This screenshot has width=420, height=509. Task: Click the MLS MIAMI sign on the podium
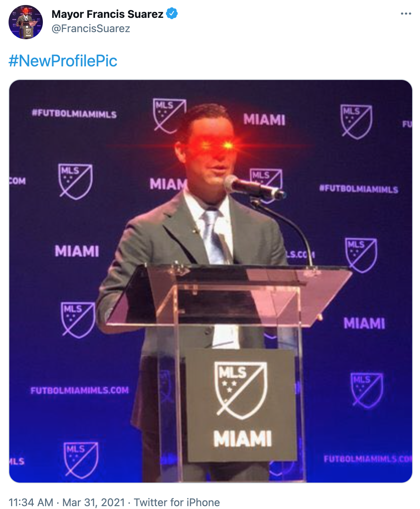(241, 404)
